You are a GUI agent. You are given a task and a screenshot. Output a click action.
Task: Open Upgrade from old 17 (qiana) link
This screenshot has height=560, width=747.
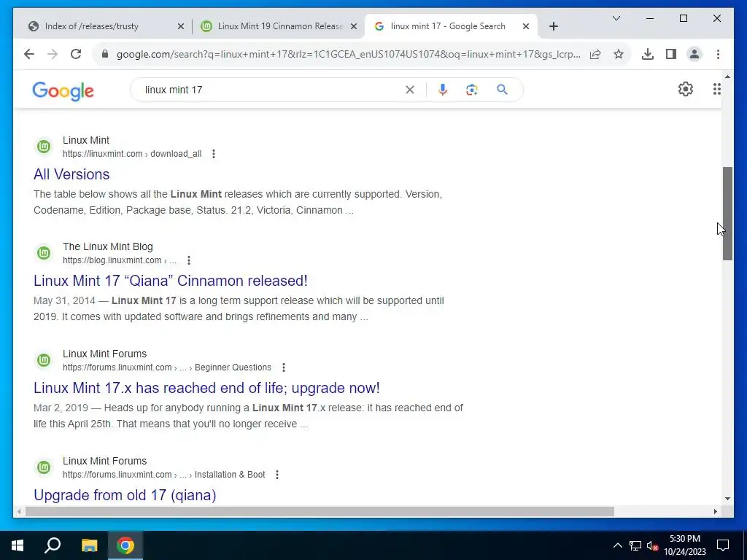[125, 495]
